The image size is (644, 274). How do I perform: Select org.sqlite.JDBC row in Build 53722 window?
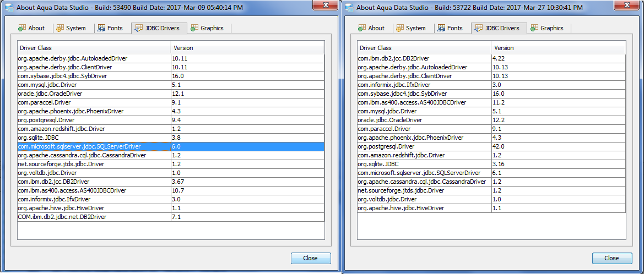point(491,163)
